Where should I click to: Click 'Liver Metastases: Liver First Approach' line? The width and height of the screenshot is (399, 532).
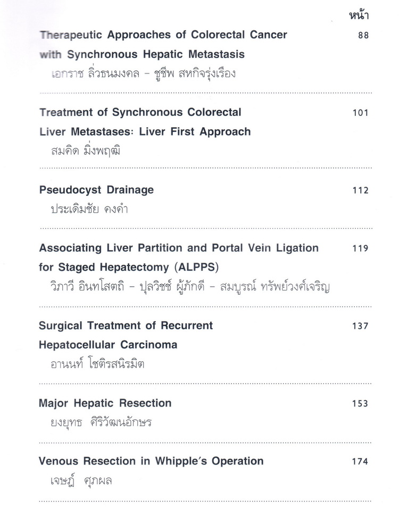pos(145,131)
